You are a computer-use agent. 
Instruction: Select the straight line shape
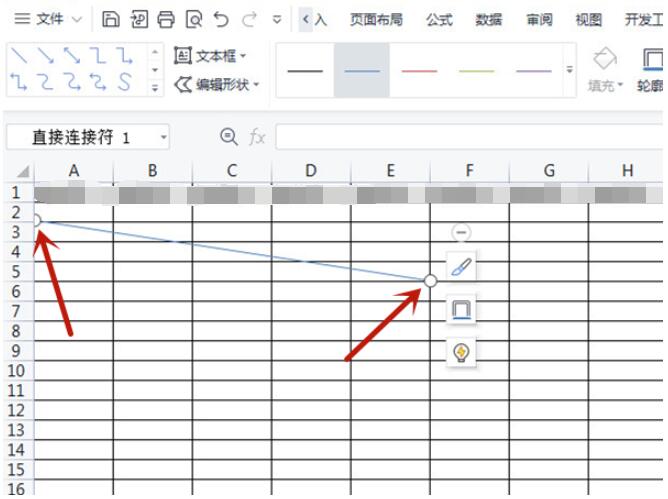(19, 56)
